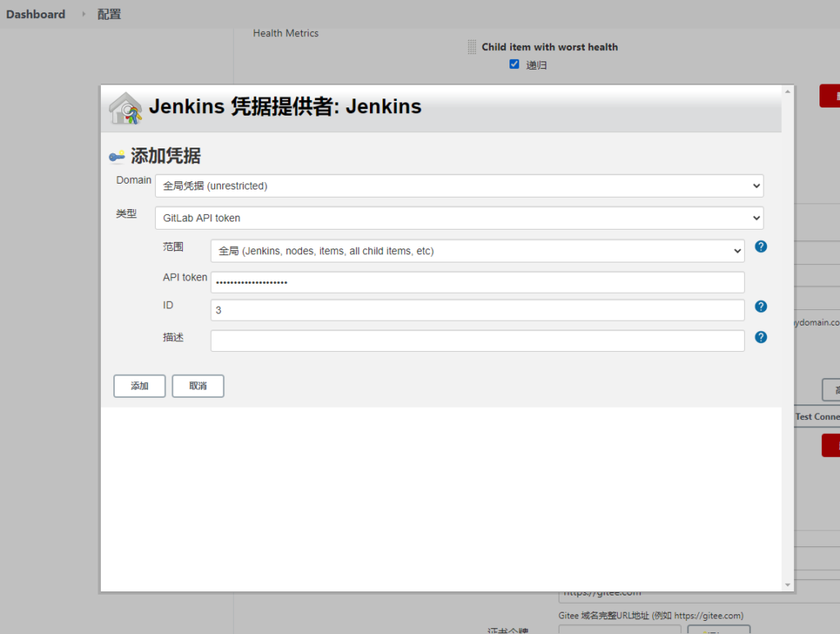Screen dimensions: 840x634
Task: Focus the ID input field containing 3
Action: [477, 310]
